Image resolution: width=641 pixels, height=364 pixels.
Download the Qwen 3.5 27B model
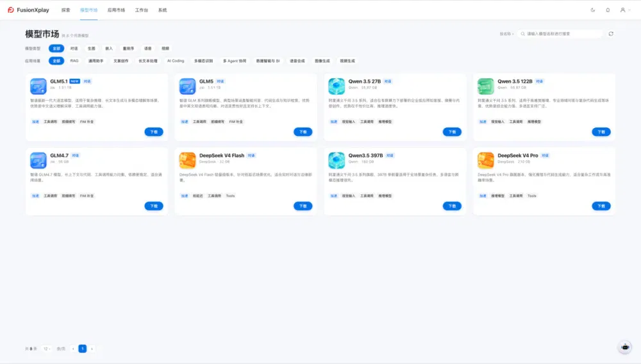tap(452, 132)
